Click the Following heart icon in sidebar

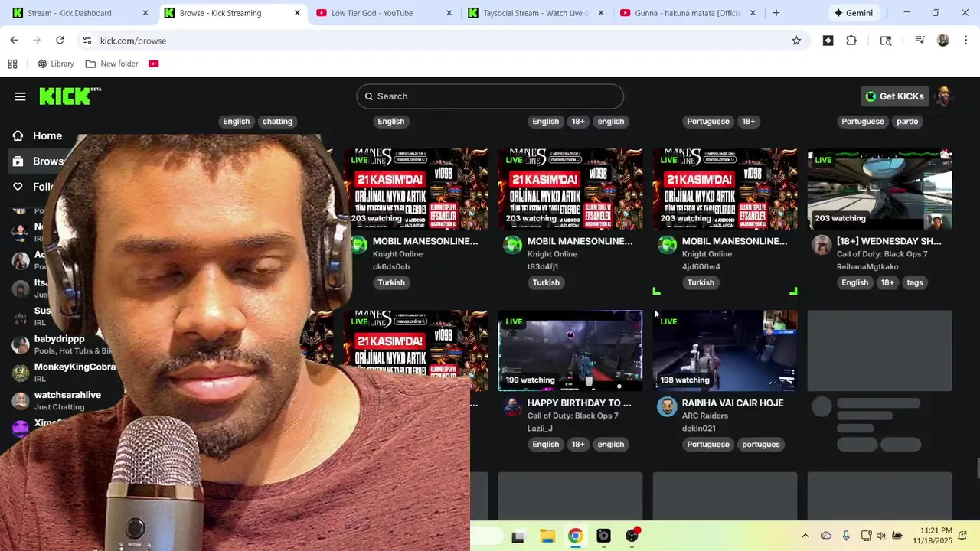pos(18,187)
